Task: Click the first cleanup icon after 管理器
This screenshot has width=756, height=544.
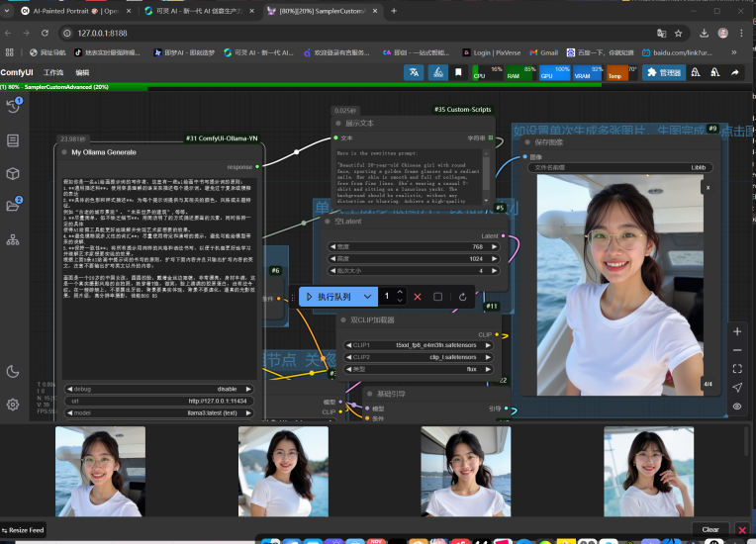Action: (x=696, y=72)
